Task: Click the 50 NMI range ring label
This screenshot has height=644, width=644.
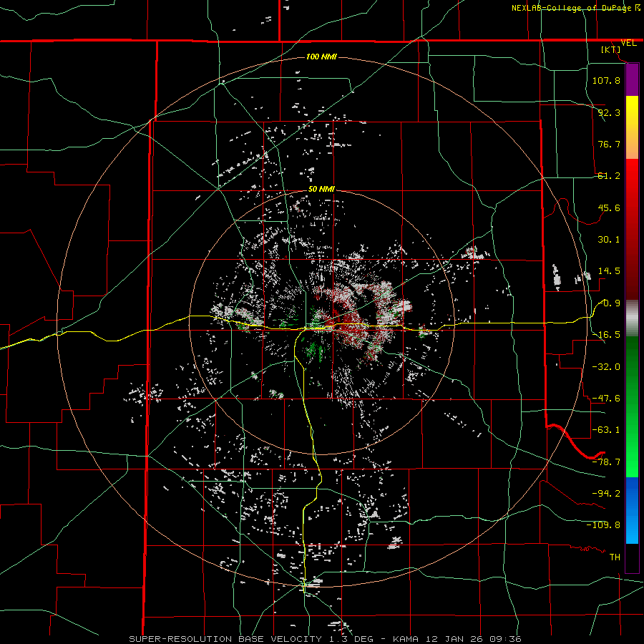Action: click(x=321, y=189)
